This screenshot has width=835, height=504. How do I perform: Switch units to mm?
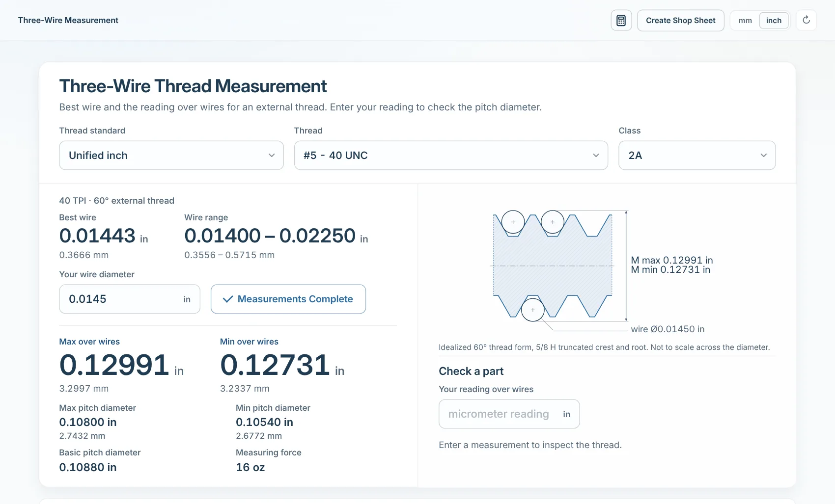click(x=745, y=21)
